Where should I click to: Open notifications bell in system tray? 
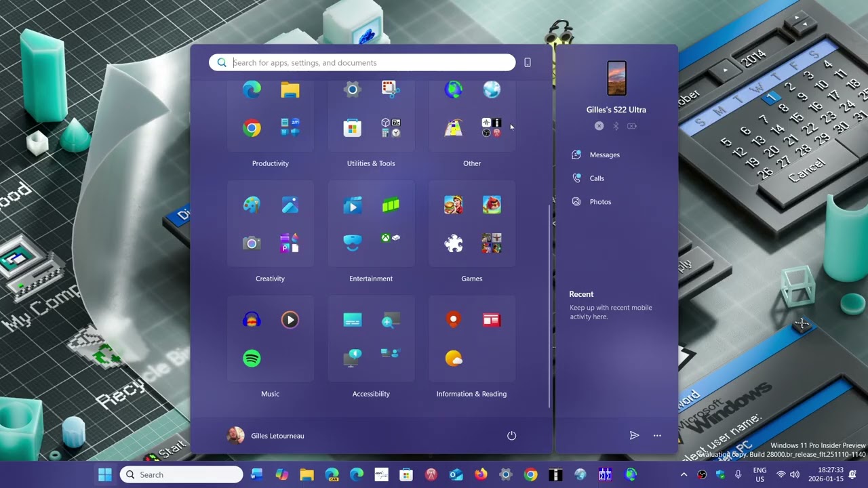click(853, 474)
